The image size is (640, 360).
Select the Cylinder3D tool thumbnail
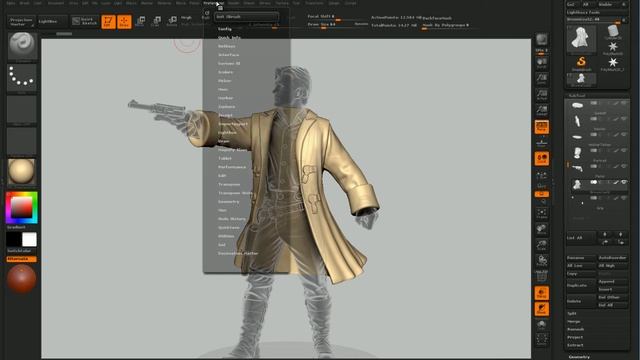(x=613, y=32)
